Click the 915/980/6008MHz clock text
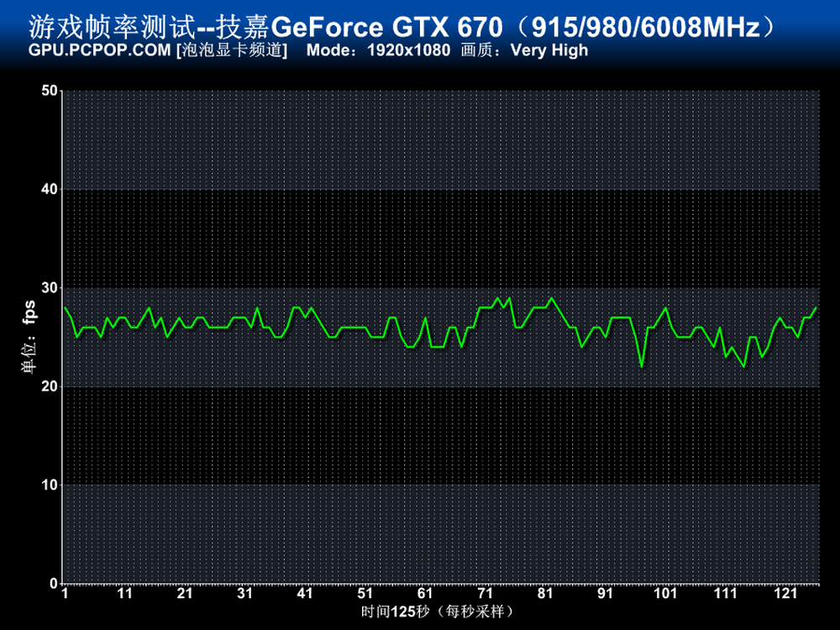 coord(646,27)
